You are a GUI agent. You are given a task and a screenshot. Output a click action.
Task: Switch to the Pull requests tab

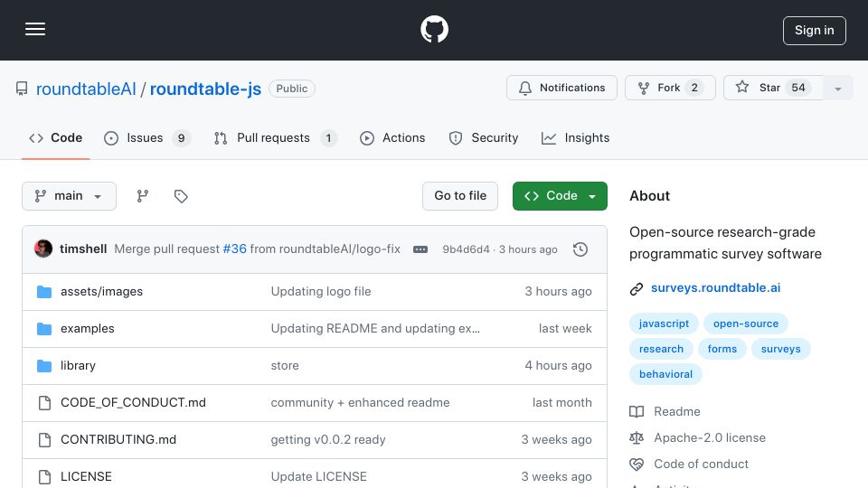pos(275,137)
